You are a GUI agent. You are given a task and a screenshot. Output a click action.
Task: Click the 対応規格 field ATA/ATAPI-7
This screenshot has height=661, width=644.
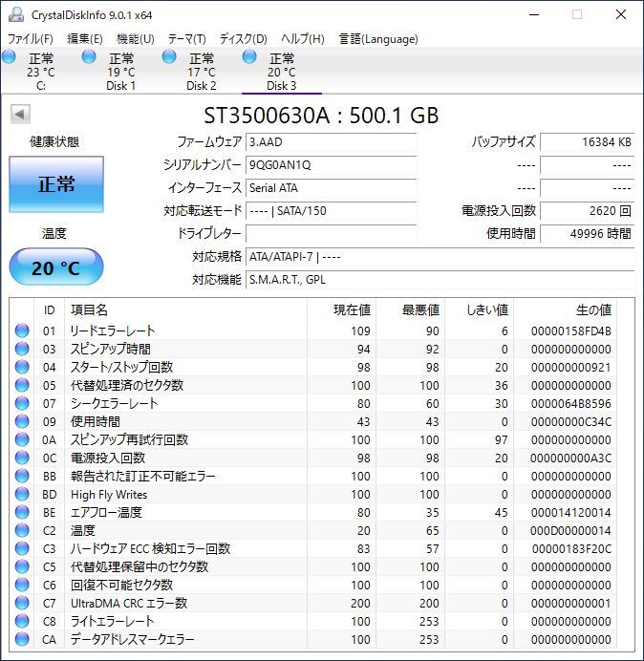point(440,256)
